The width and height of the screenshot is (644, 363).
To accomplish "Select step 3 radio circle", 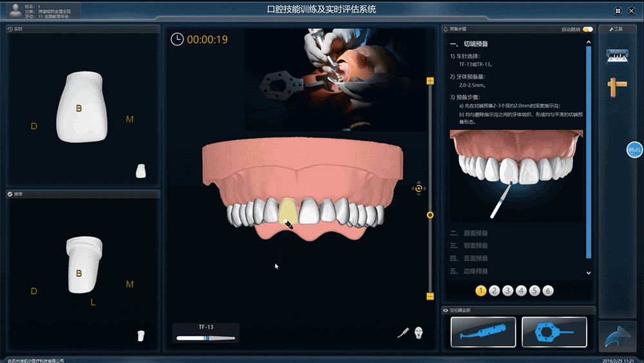I will pyautogui.click(x=508, y=291).
